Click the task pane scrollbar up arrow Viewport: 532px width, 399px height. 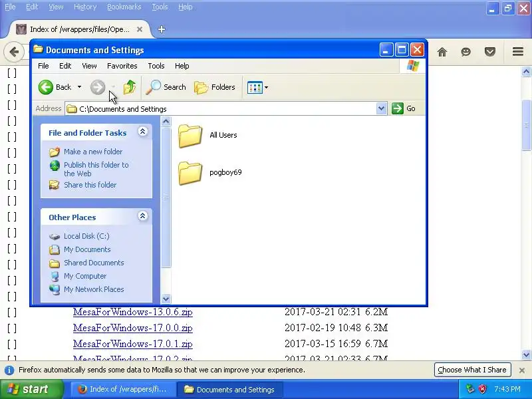(x=166, y=122)
